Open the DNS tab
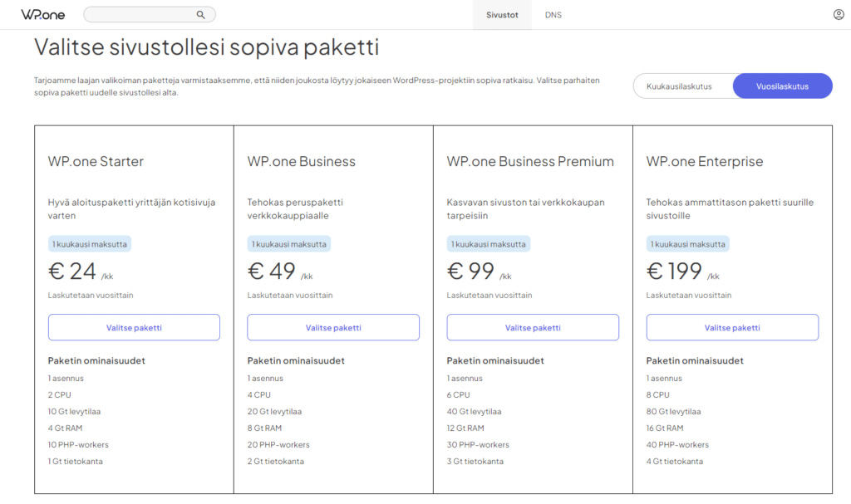 [x=553, y=15]
